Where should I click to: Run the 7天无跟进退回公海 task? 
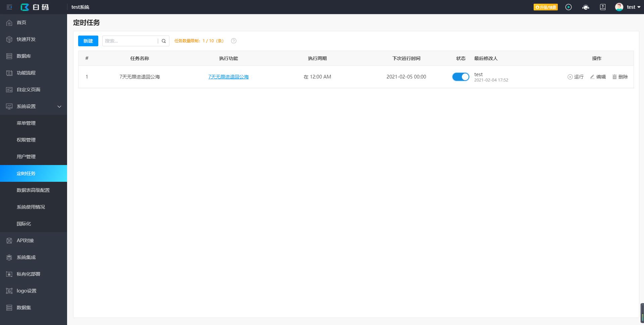pos(576,77)
